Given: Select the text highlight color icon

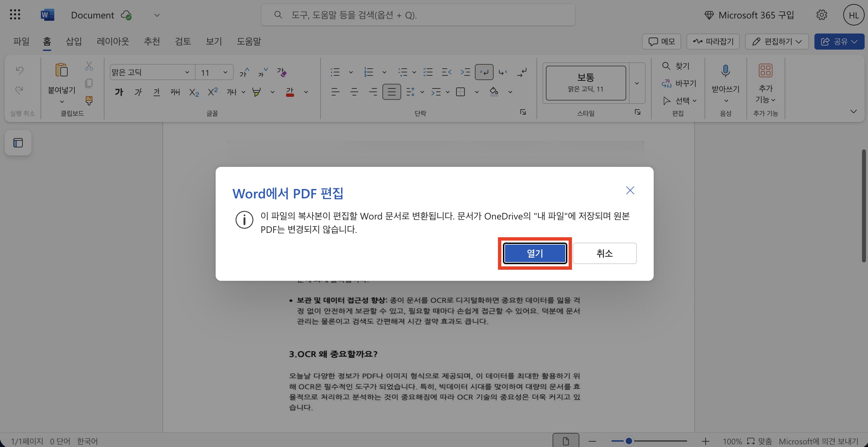Looking at the screenshot, I should click(257, 92).
